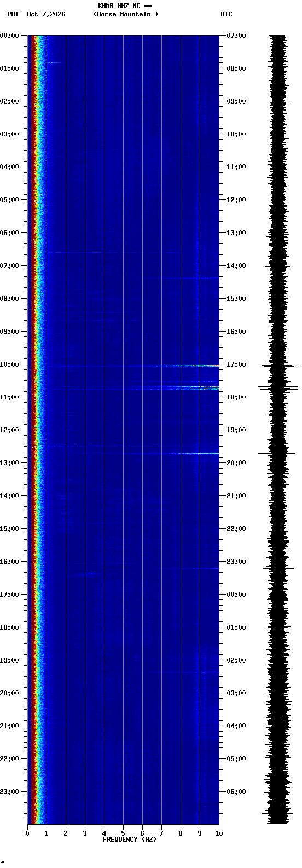Select the 10:00 PDT time label

click(x=9, y=364)
